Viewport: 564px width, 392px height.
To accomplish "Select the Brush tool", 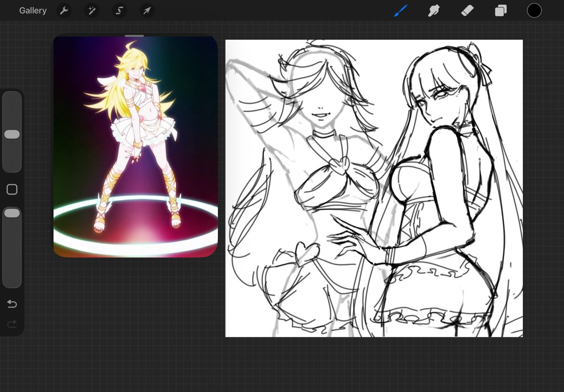I will [x=400, y=10].
